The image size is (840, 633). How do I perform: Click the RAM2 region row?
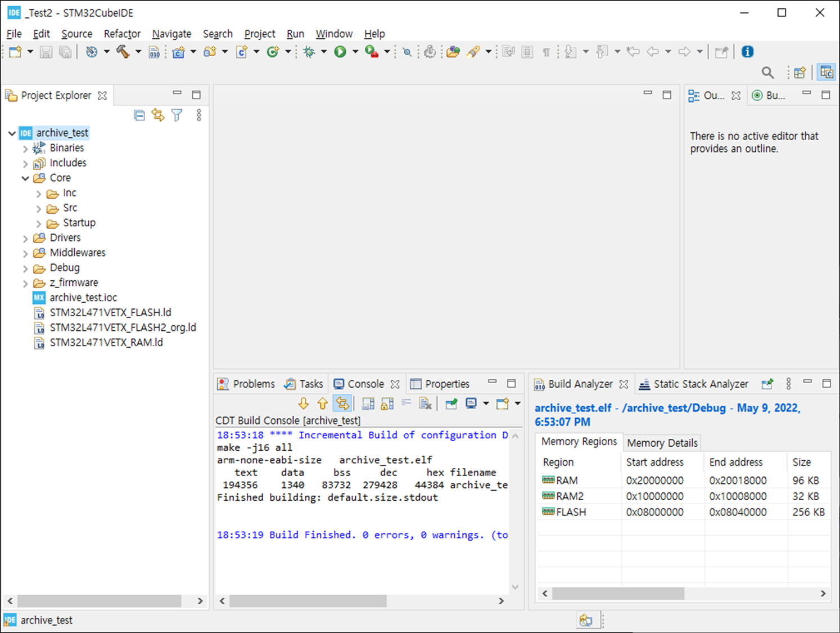[x=683, y=496]
